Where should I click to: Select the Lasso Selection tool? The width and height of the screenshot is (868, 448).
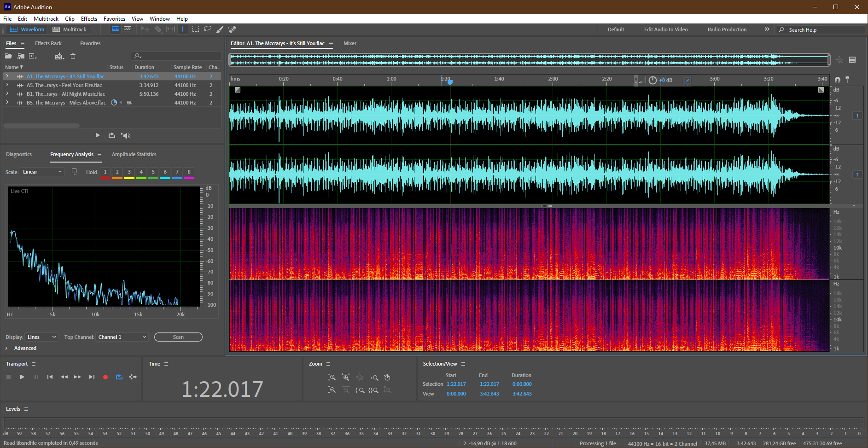(208, 29)
